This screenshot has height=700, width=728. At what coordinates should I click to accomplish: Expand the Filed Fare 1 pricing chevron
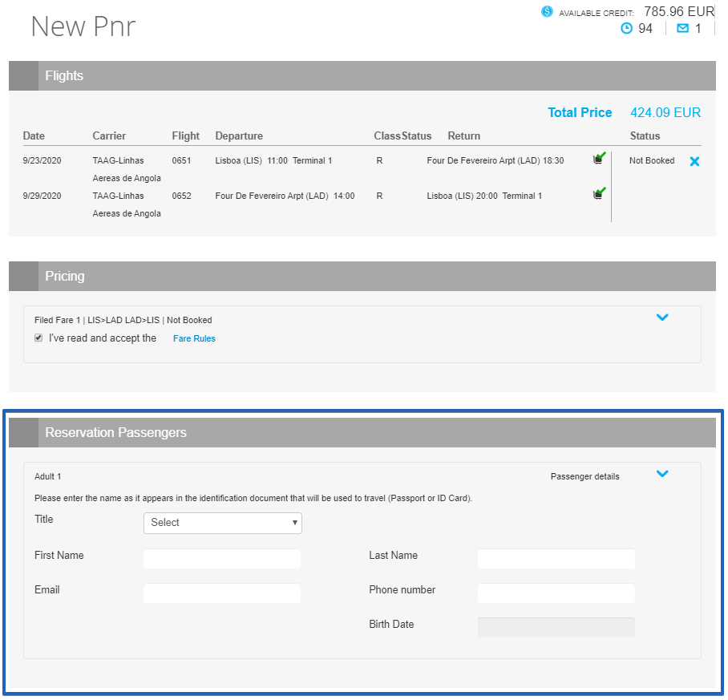[x=661, y=318]
